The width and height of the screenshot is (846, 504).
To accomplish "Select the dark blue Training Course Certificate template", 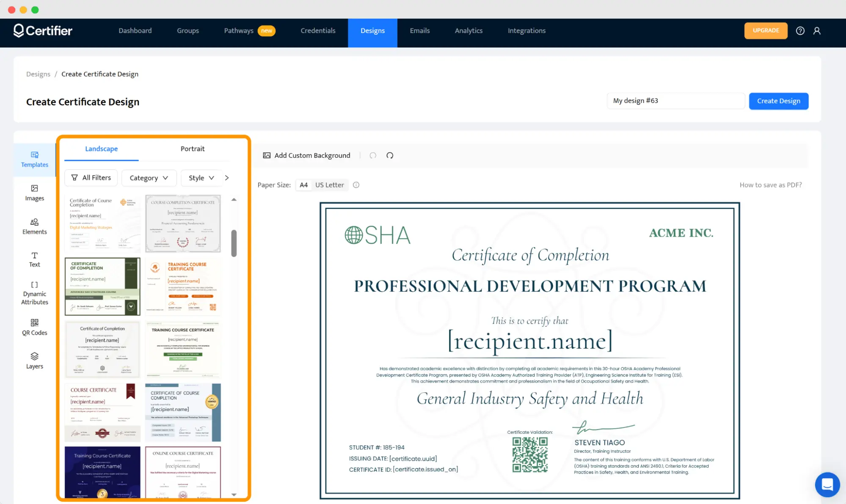I will (102, 472).
